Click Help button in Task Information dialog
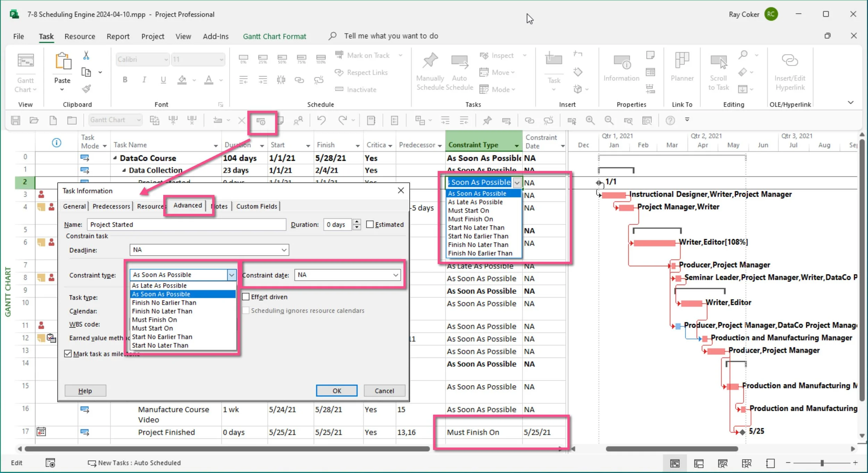Image resolution: width=868 pixels, height=473 pixels. (85, 390)
